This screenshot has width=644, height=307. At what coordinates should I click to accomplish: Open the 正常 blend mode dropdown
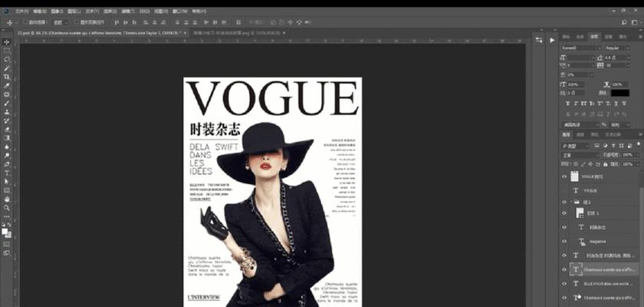coord(581,155)
